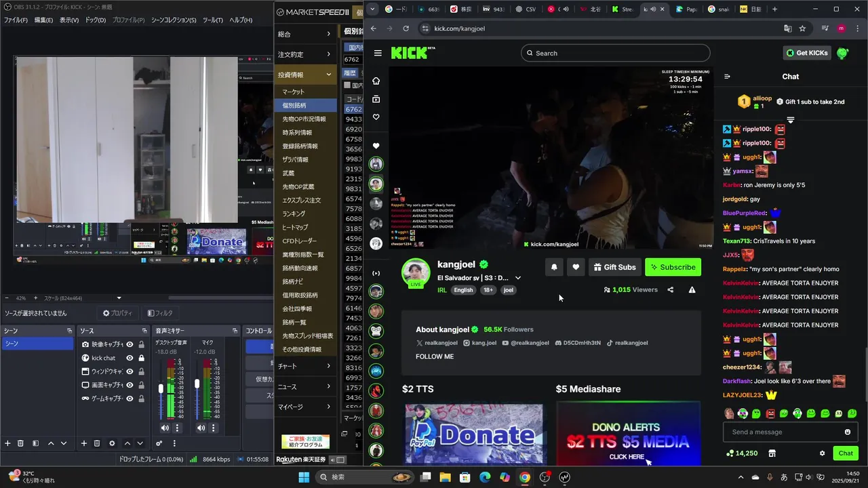Expand the 注文約定 menu in MarketSpeed
This screenshot has height=488, width=868.
click(x=305, y=54)
